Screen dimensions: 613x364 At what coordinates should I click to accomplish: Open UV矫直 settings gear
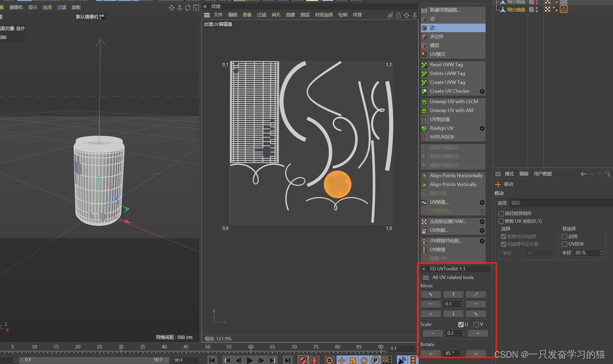click(x=482, y=203)
